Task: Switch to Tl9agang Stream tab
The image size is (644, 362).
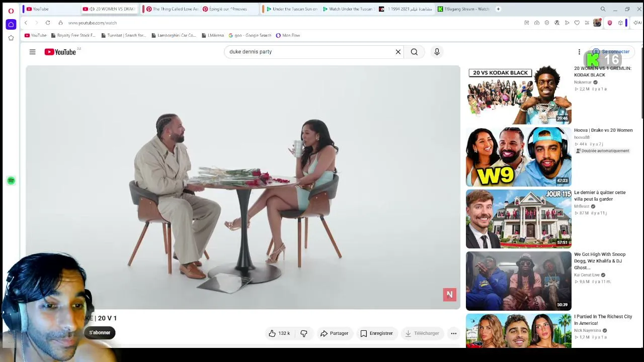Action: tap(463, 9)
